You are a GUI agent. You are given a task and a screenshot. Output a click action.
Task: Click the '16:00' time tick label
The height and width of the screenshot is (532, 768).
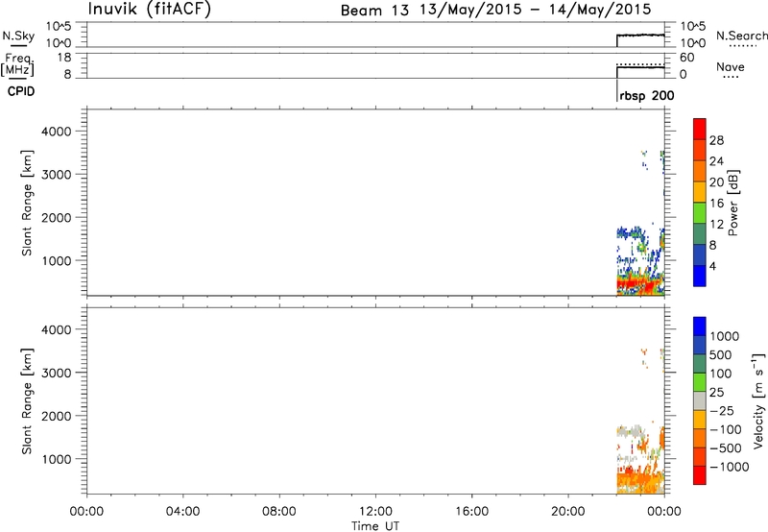point(471,512)
